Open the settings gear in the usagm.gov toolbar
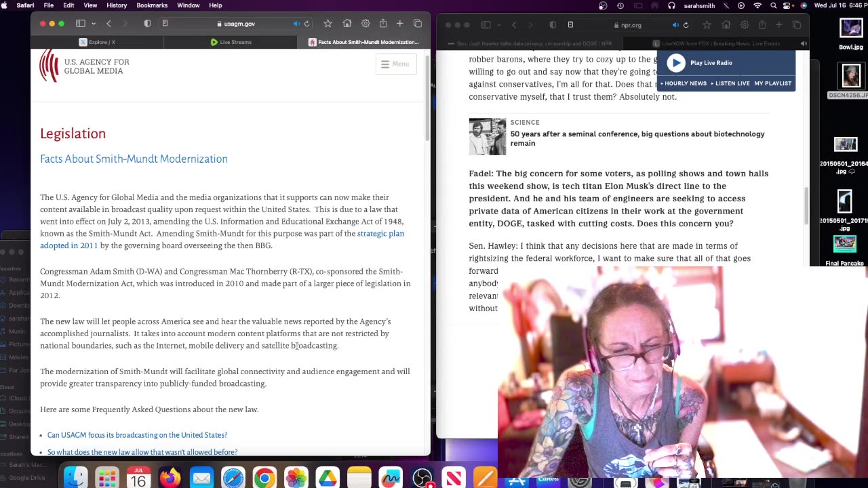Screen dimensions: 868x488 coord(366,24)
